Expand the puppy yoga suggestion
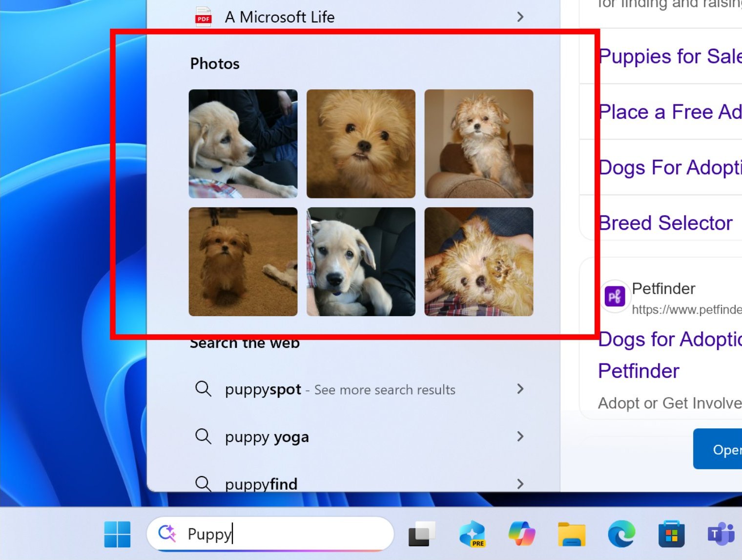Screen dimensions: 742x560 pyautogui.click(x=520, y=437)
